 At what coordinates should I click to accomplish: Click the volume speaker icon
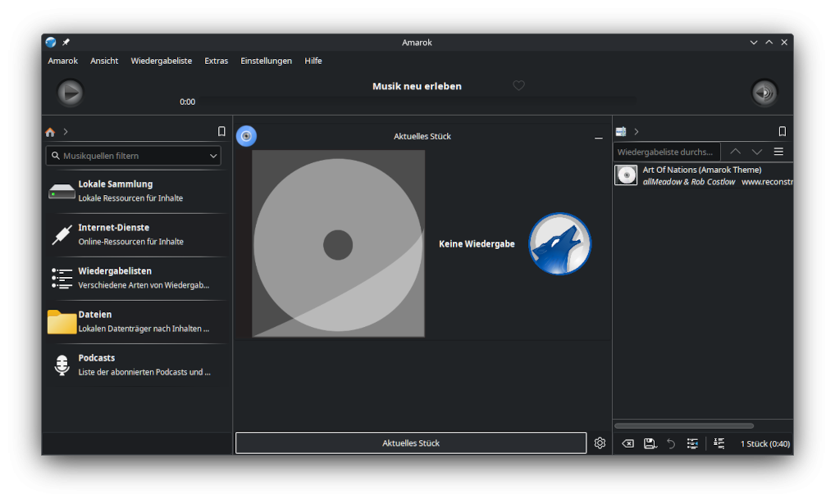764,93
